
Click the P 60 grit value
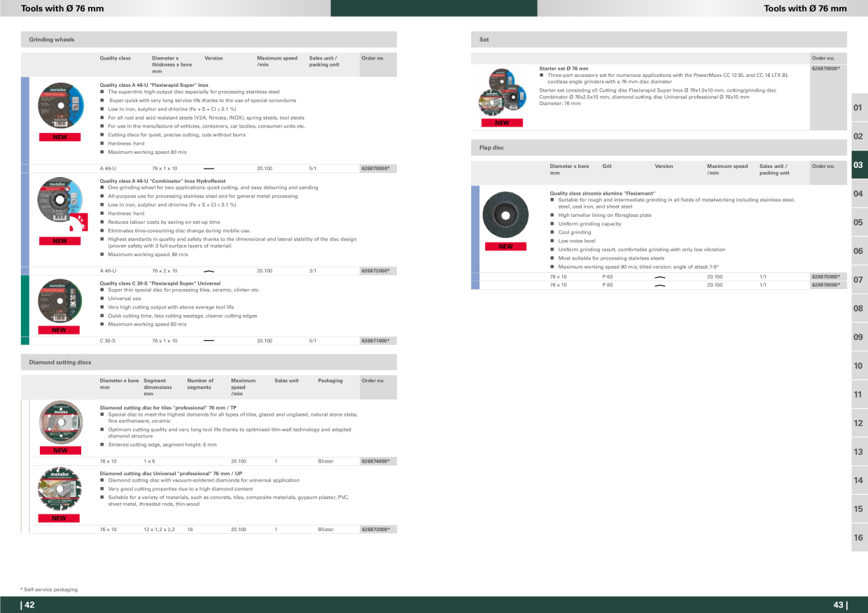tap(608, 277)
